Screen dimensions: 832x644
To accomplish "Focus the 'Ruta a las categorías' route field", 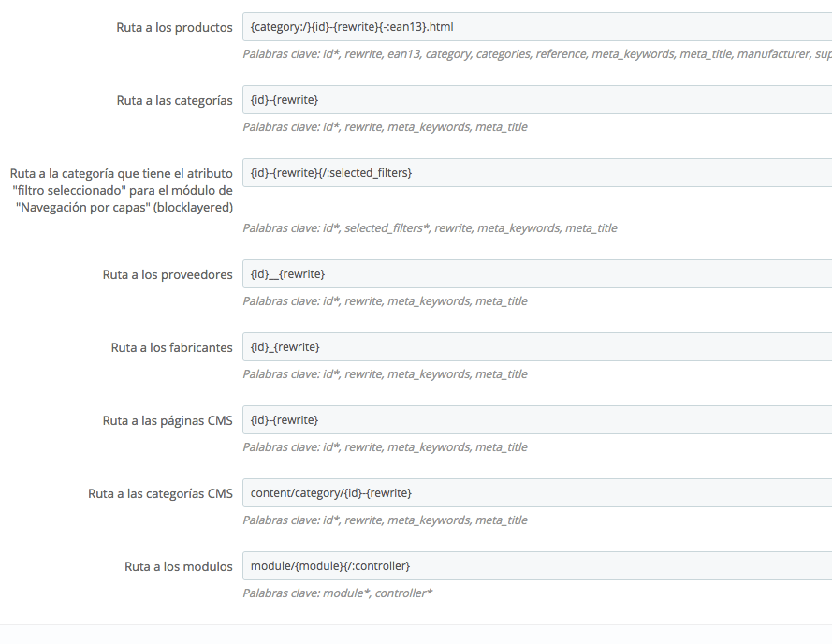I will (537, 100).
